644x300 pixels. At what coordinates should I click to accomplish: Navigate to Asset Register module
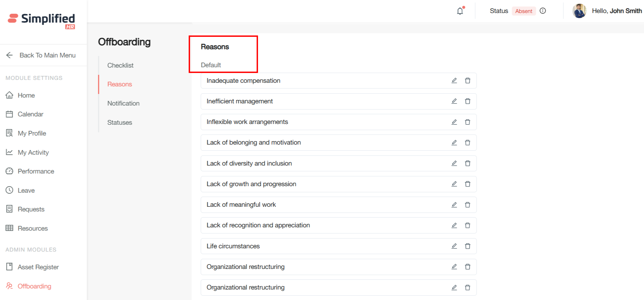(38, 267)
